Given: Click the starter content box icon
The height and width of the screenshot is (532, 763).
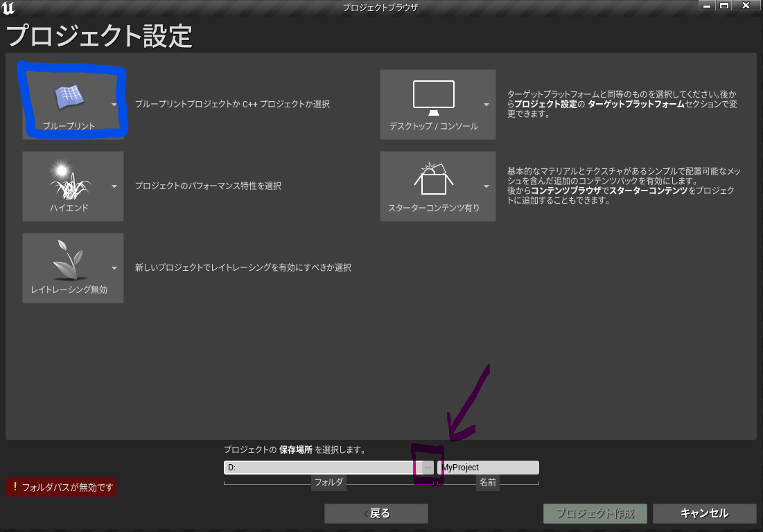Looking at the screenshot, I should (x=434, y=179).
